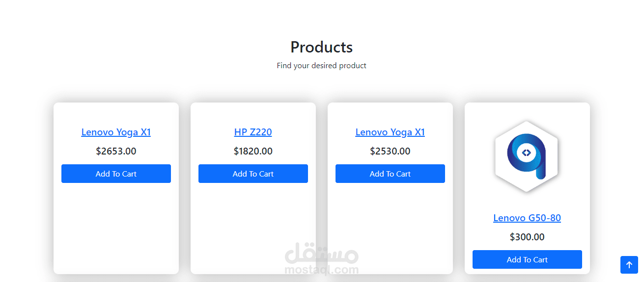Add the $2530.00 Lenovo Yoga X1 to cart

390,174
